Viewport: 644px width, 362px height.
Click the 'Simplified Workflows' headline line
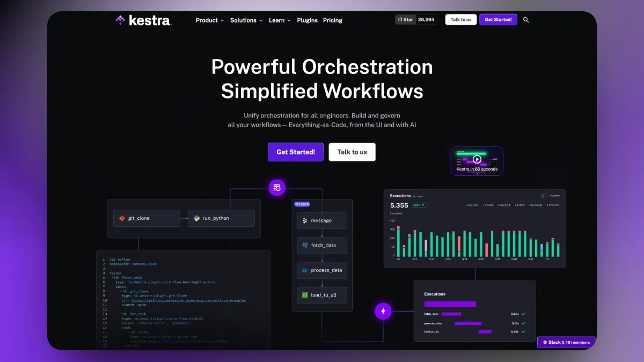click(322, 91)
